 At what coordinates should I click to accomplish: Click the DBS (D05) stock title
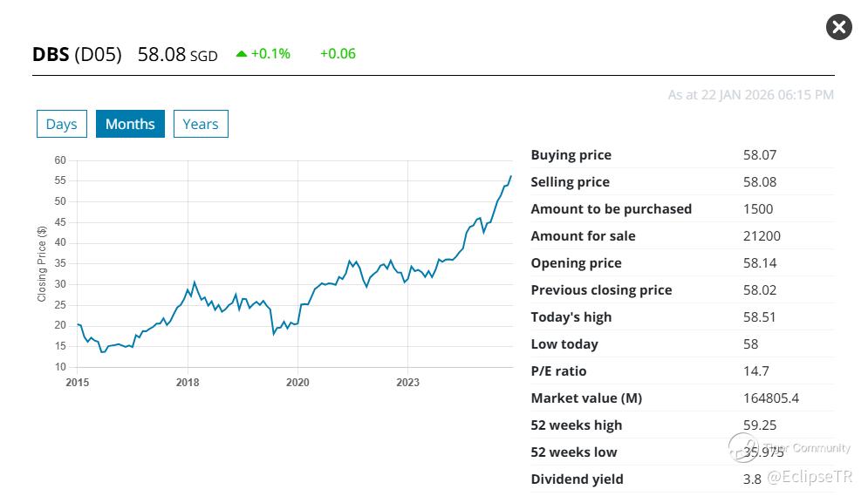pos(77,54)
